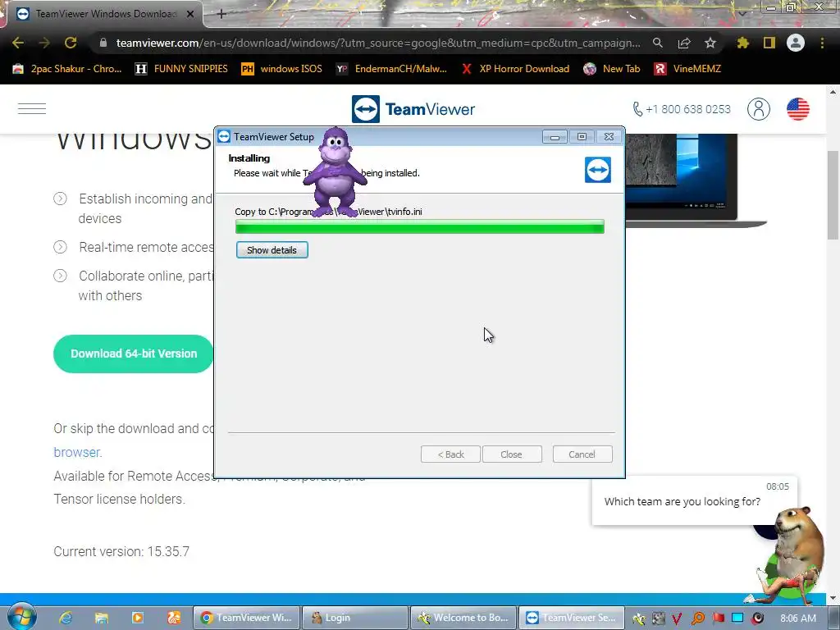
Task: Open the TeamViewer site hamburger menu
Action: [x=32, y=109]
